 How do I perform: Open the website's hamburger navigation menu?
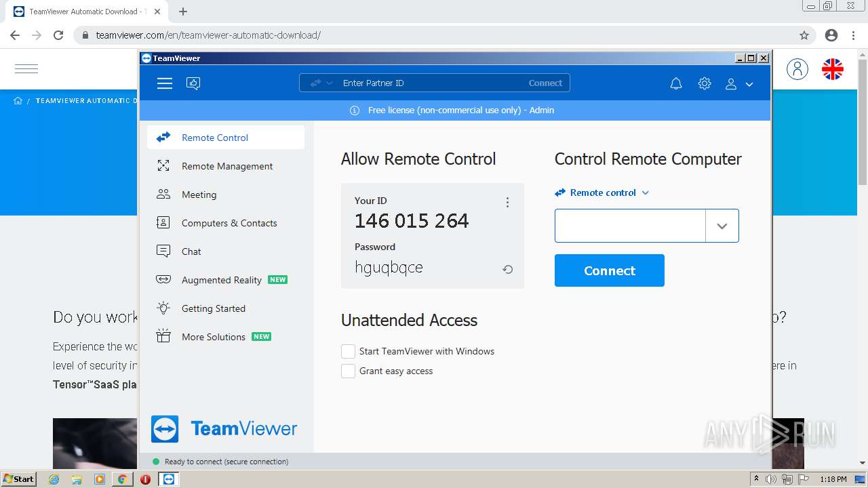26,68
